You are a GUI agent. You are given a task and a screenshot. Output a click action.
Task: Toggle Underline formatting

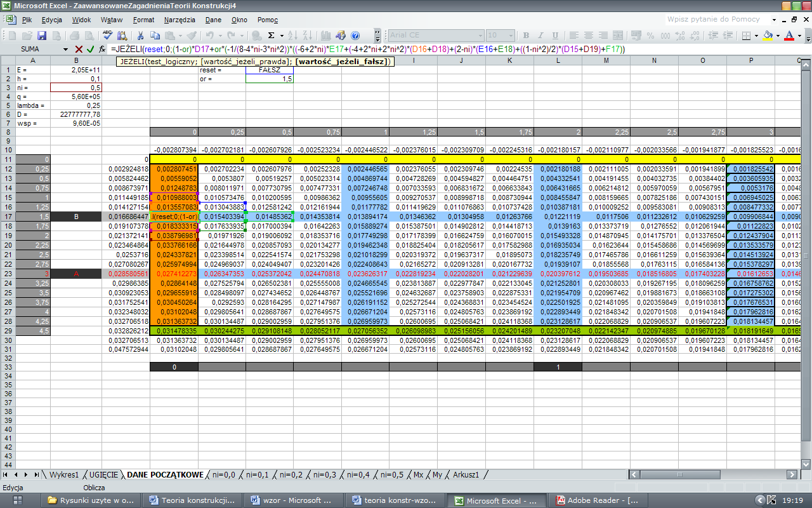(x=555, y=36)
